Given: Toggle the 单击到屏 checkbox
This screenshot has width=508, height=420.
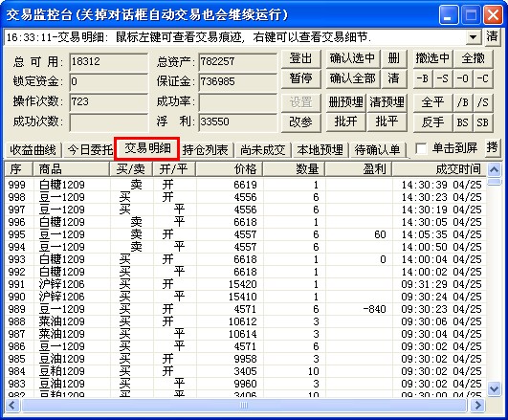Looking at the screenshot, I should (x=421, y=149).
